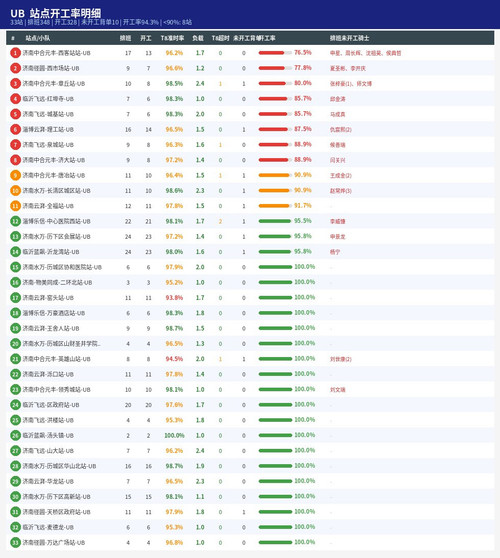
Task: Click the green rank 30 badge
Action: [x=15, y=497]
